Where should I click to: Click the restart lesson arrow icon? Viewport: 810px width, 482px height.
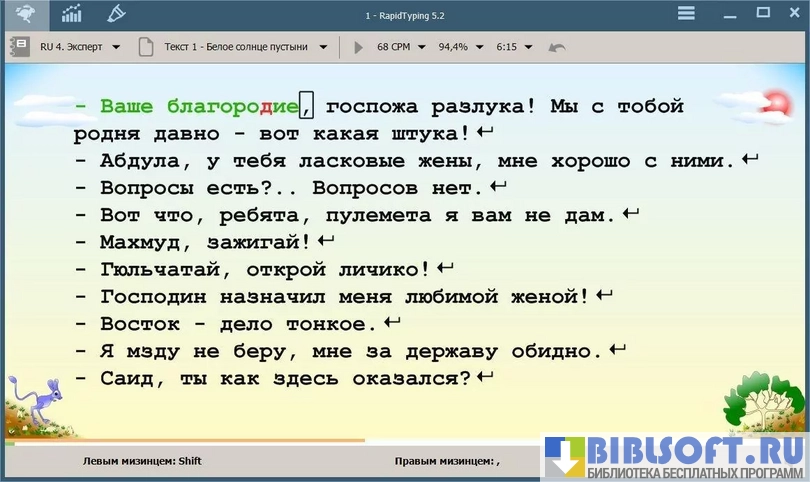tap(557, 47)
